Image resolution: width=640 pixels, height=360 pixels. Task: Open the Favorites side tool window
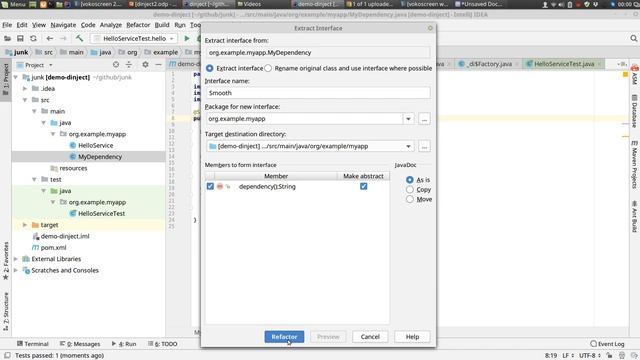point(6,261)
